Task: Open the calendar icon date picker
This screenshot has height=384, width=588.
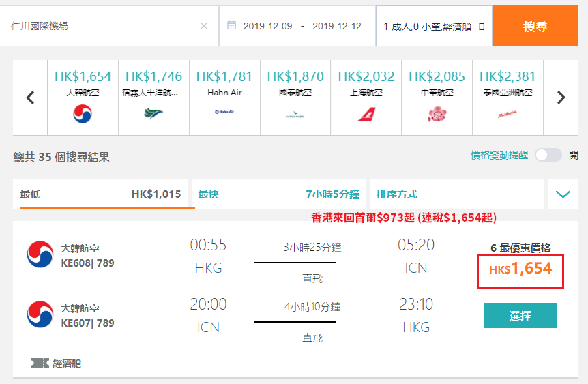Action: pyautogui.click(x=232, y=25)
